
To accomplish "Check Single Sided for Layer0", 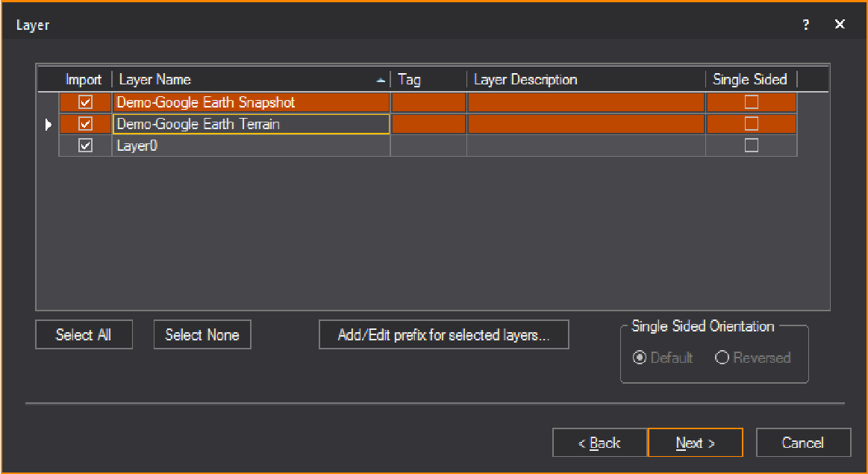I will [751, 146].
